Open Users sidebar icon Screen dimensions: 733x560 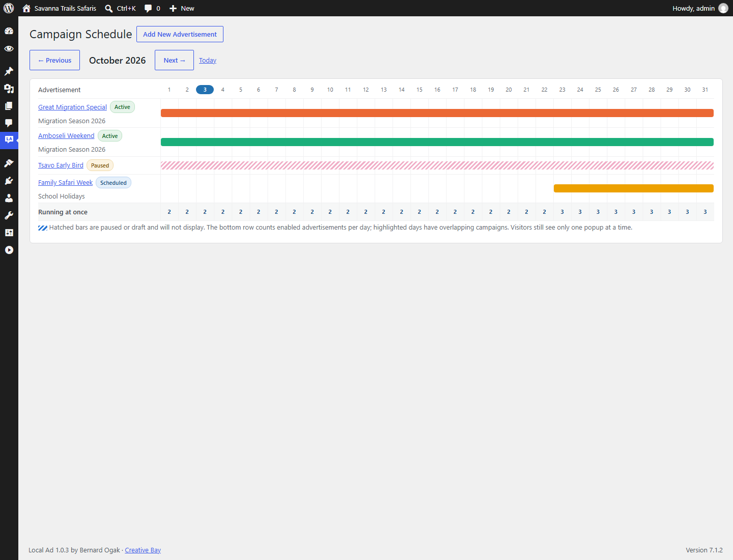pos(9,198)
